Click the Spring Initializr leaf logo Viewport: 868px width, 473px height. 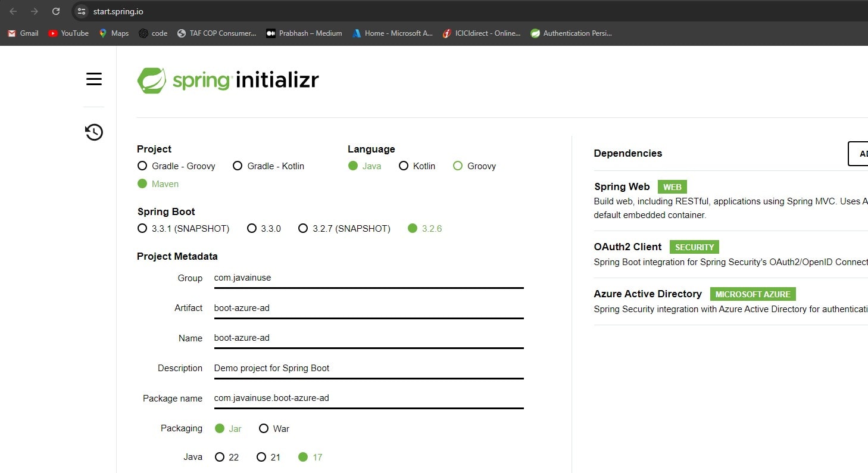(x=151, y=80)
